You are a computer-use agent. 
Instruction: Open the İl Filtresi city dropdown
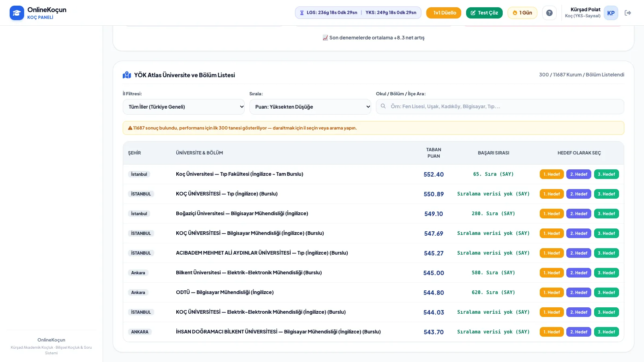point(184,107)
